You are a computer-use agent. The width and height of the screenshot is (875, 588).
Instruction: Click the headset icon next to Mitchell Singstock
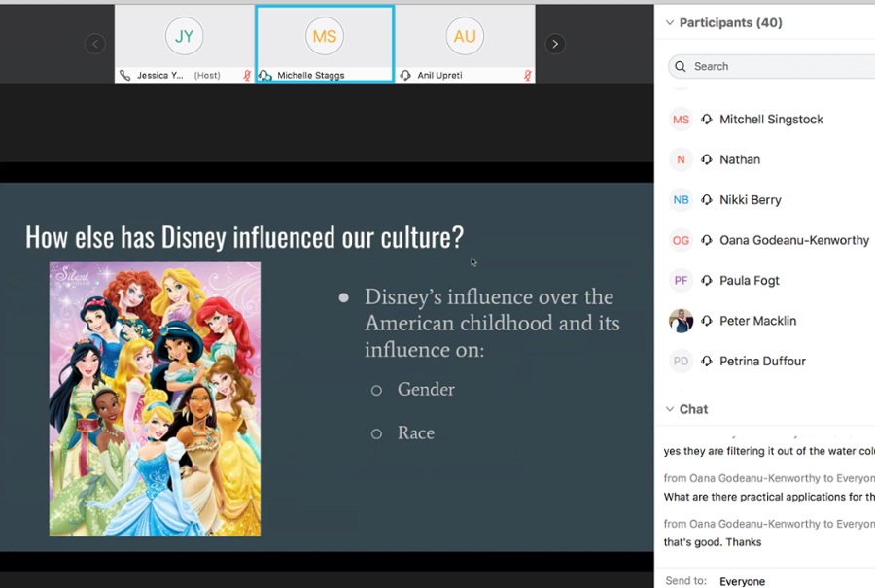[707, 120]
